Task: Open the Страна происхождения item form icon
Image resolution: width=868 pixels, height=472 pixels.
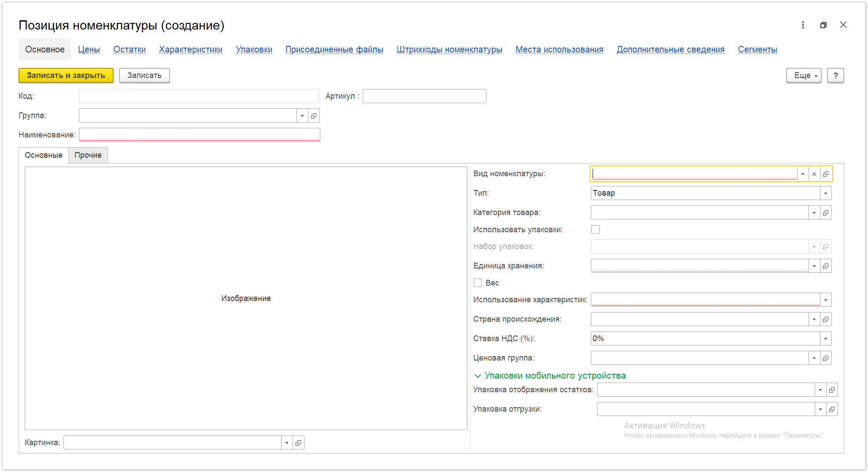Action: click(x=826, y=320)
